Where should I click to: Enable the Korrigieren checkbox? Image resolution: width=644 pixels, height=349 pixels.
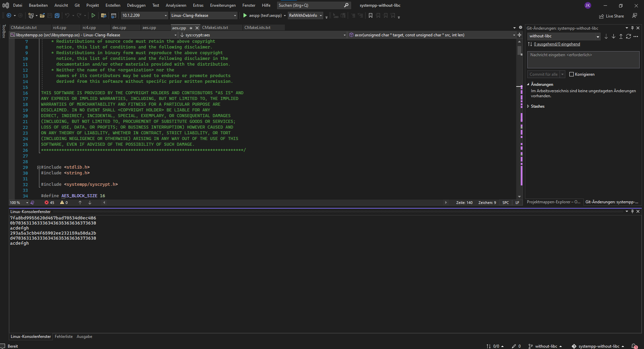[x=571, y=74]
